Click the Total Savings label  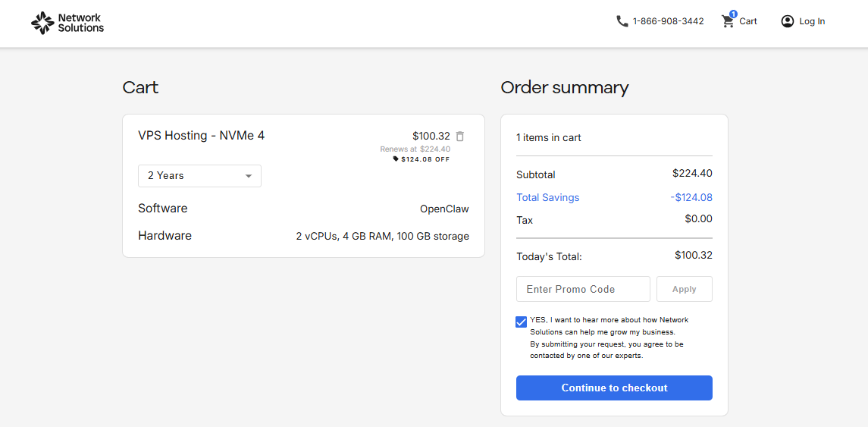point(547,197)
